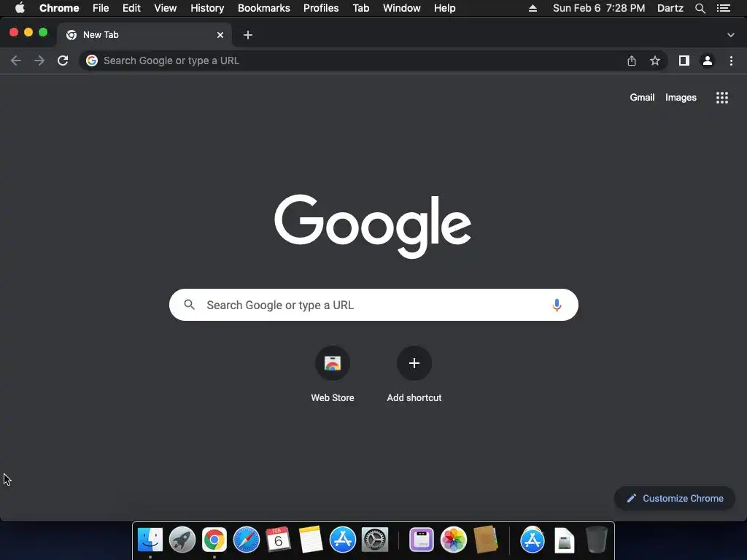
Task: Open the Chrome menu
Action: click(x=59, y=8)
